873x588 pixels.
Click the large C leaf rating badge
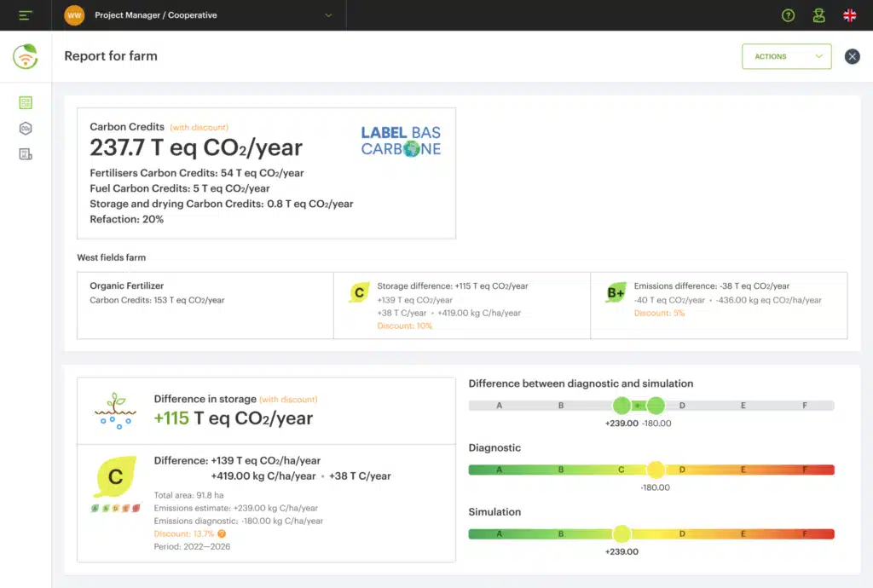(115, 478)
